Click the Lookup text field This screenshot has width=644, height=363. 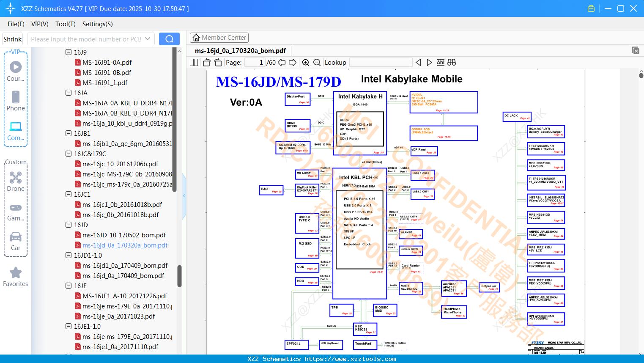(x=381, y=63)
